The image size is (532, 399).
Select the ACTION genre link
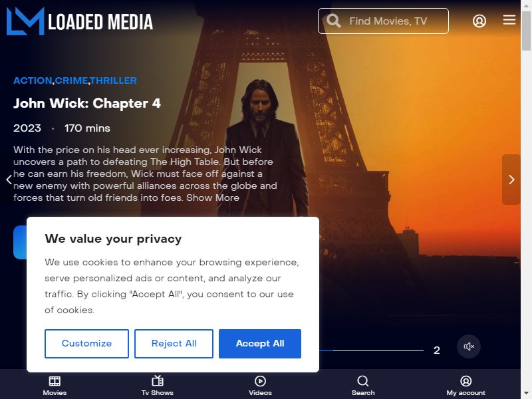(x=33, y=80)
